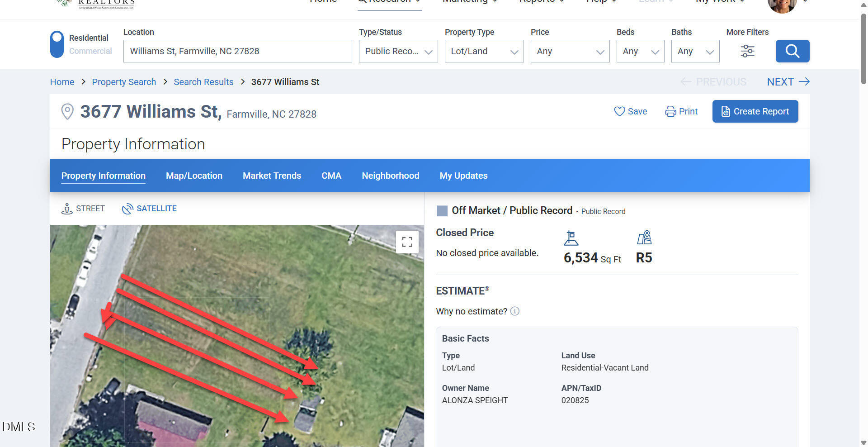Switch to the Market Trends tab

(272, 176)
